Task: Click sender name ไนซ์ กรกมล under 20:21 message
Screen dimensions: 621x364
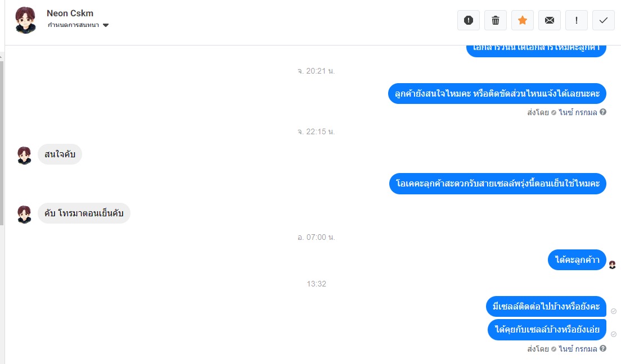Action: [578, 112]
